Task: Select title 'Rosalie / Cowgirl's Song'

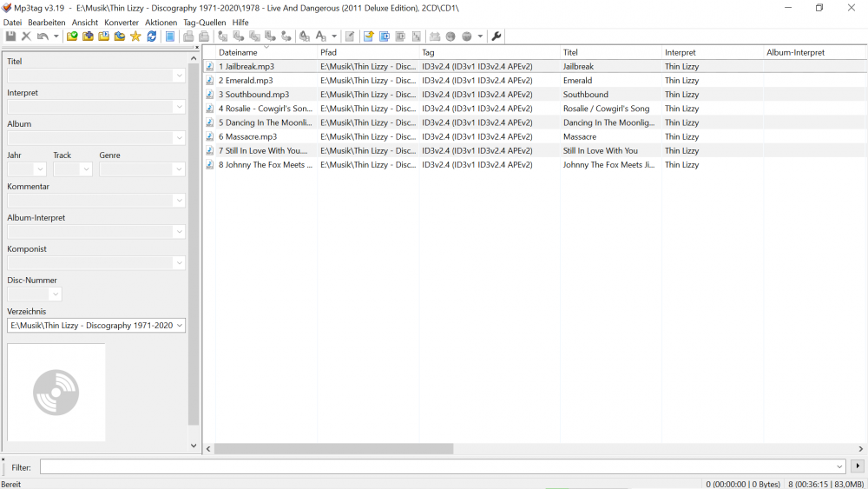Action: click(606, 109)
